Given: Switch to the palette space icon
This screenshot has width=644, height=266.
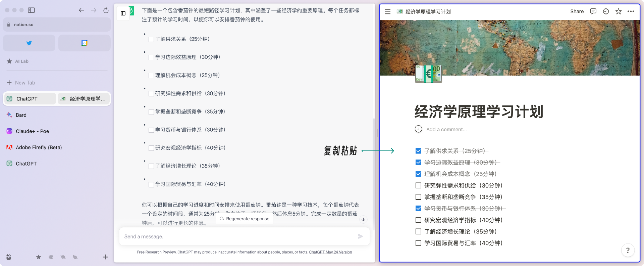Looking at the screenshot, I should pos(51,257).
